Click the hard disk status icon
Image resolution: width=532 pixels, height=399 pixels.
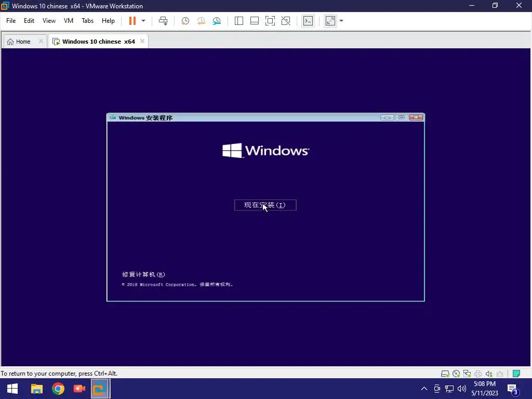click(445, 374)
